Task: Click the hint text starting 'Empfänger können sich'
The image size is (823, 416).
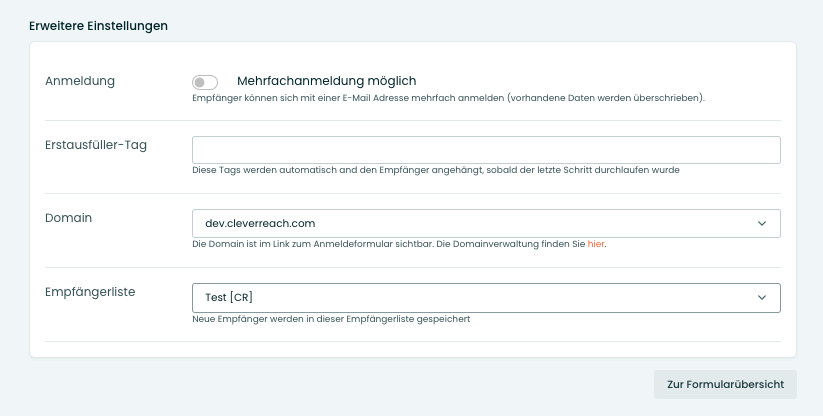Action: (x=448, y=98)
